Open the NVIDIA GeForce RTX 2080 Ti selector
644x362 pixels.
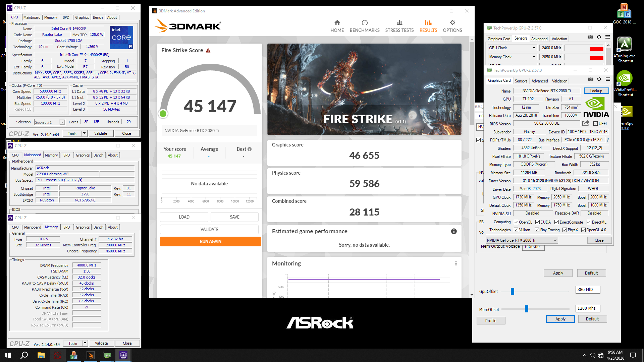(522, 240)
